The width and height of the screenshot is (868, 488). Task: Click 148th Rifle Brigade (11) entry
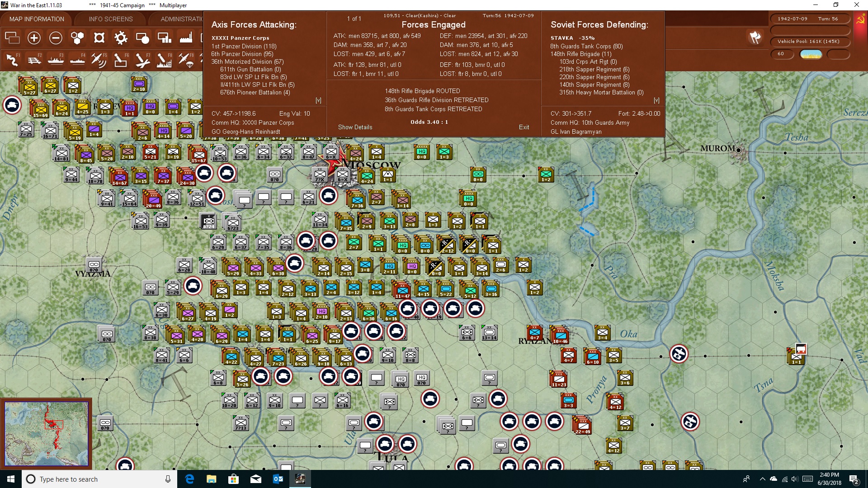click(581, 54)
